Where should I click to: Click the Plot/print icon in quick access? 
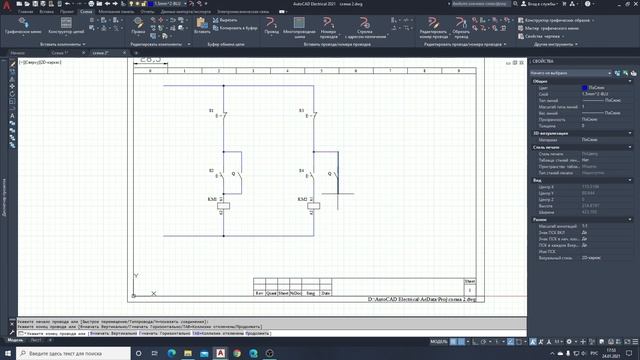point(91,4)
